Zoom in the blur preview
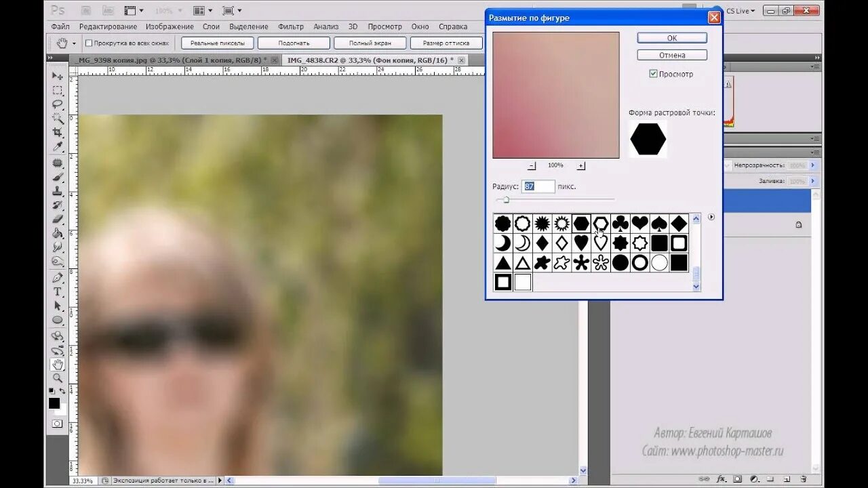Image resolution: width=868 pixels, height=488 pixels. click(581, 165)
